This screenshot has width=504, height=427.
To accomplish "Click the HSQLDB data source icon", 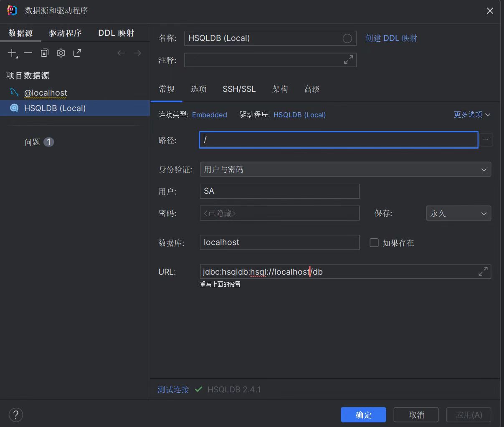I will (14, 108).
